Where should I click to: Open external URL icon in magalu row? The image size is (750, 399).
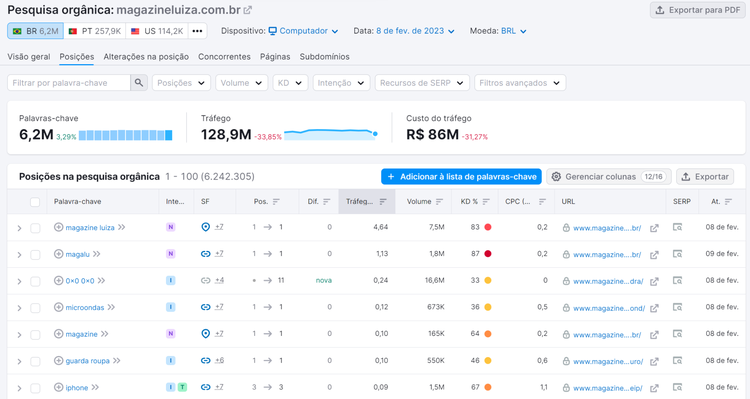[654, 255]
